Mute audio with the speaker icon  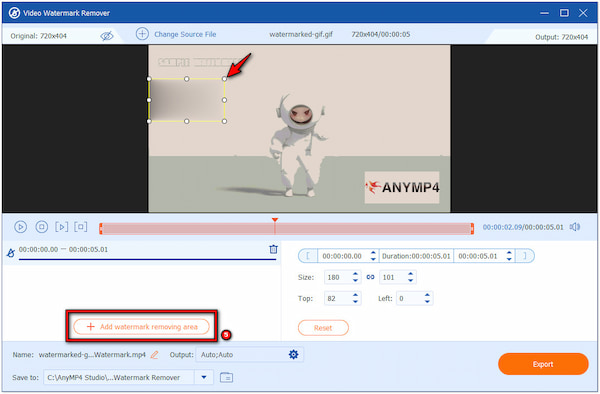click(x=575, y=227)
